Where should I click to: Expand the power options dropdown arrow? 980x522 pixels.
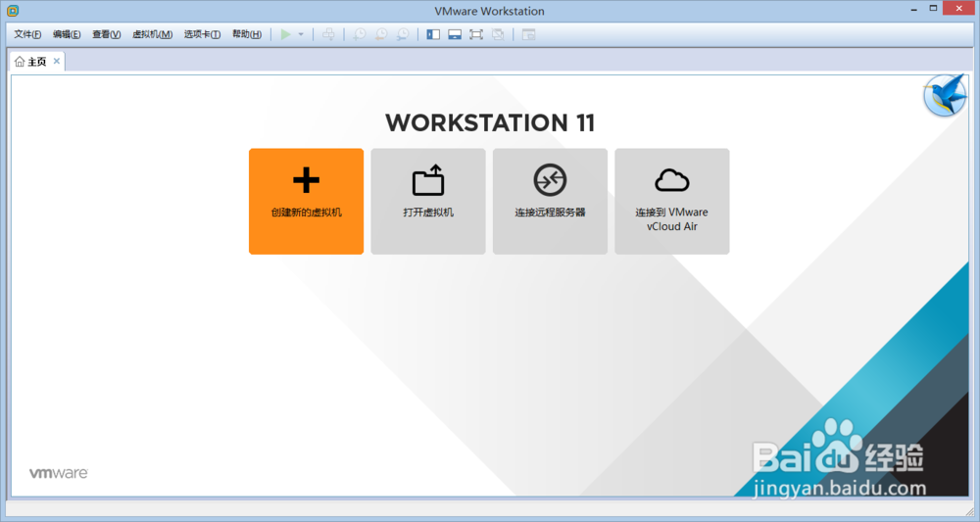[x=301, y=34]
